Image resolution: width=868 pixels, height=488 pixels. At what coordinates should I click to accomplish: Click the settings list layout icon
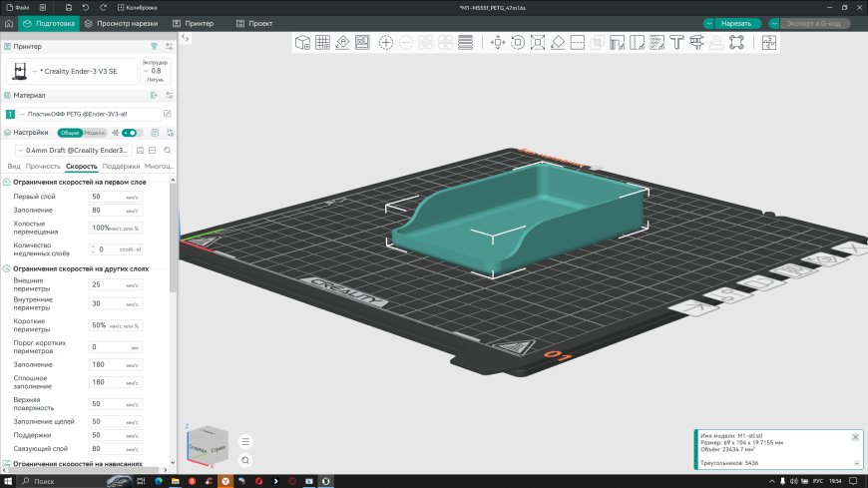point(155,133)
